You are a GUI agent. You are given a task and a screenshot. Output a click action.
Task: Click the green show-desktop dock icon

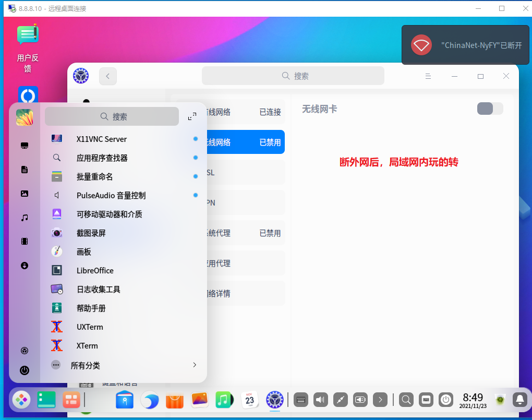(x=46, y=400)
